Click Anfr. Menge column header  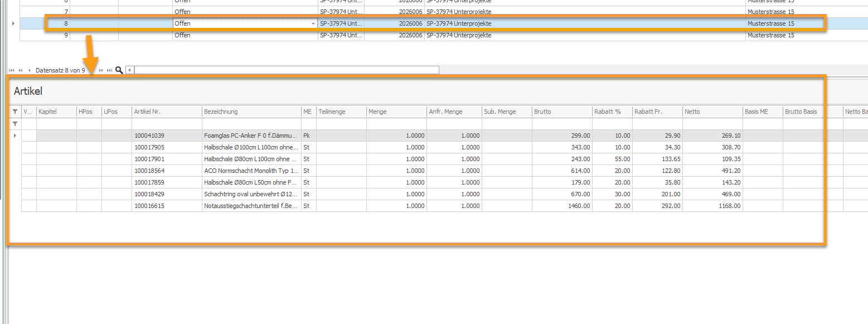click(454, 112)
